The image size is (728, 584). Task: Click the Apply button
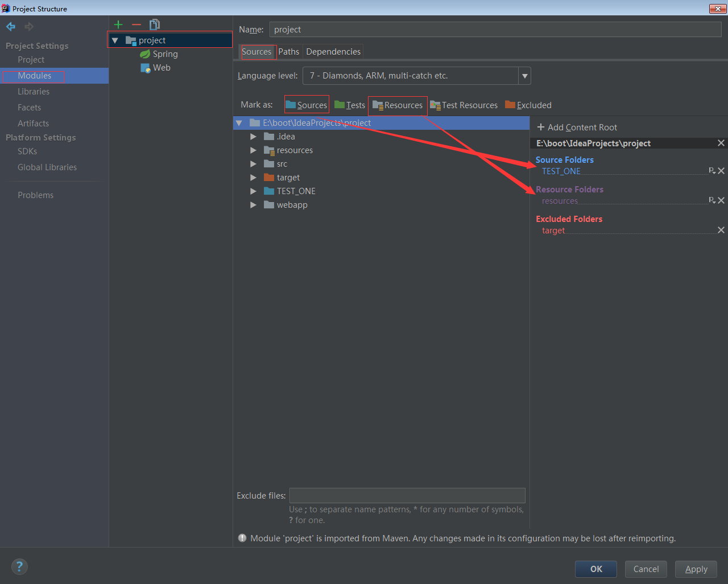point(696,569)
